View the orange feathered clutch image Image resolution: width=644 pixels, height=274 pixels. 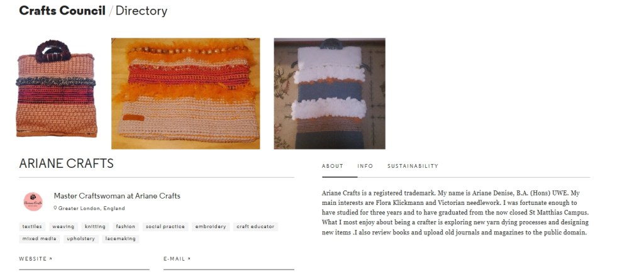186,94
